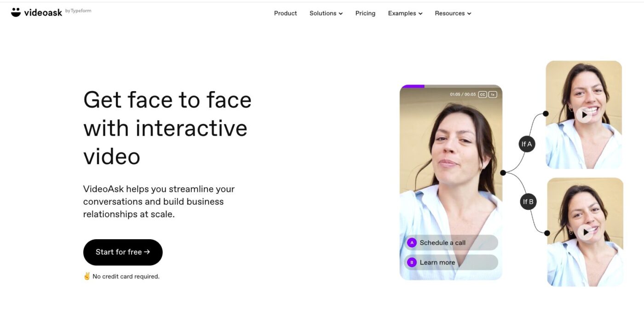Play the If B branch video
This screenshot has width=644, height=317.
585,232
